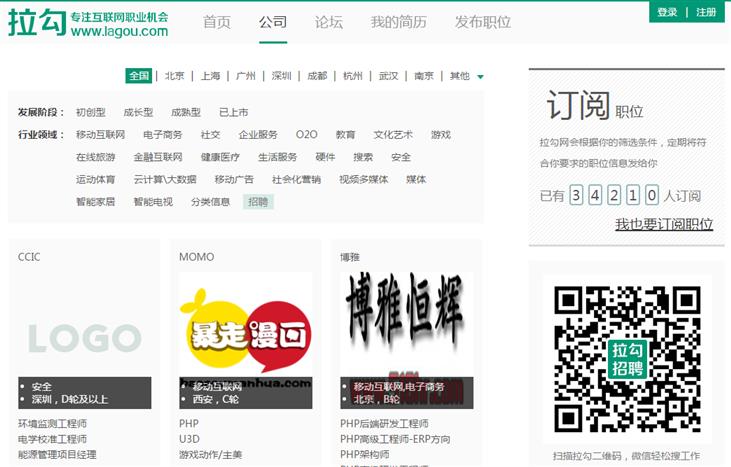Filter companies by 成都

tap(317, 76)
